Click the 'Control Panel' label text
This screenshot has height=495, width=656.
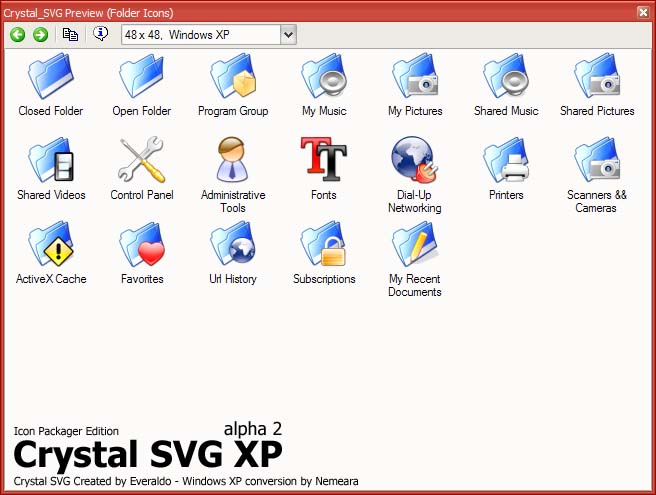coord(142,195)
